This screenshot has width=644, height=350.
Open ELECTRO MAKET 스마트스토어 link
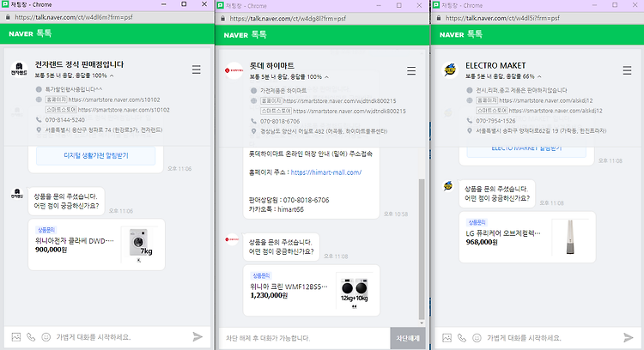pyautogui.click(x=556, y=111)
